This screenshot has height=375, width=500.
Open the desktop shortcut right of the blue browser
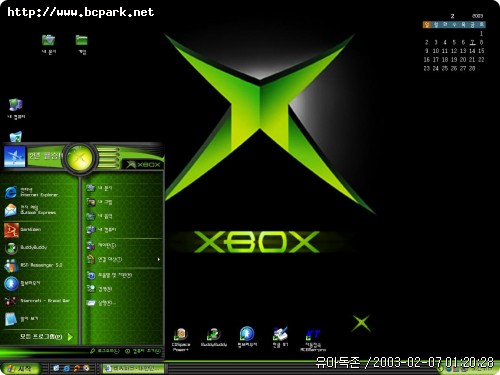(x=280, y=337)
